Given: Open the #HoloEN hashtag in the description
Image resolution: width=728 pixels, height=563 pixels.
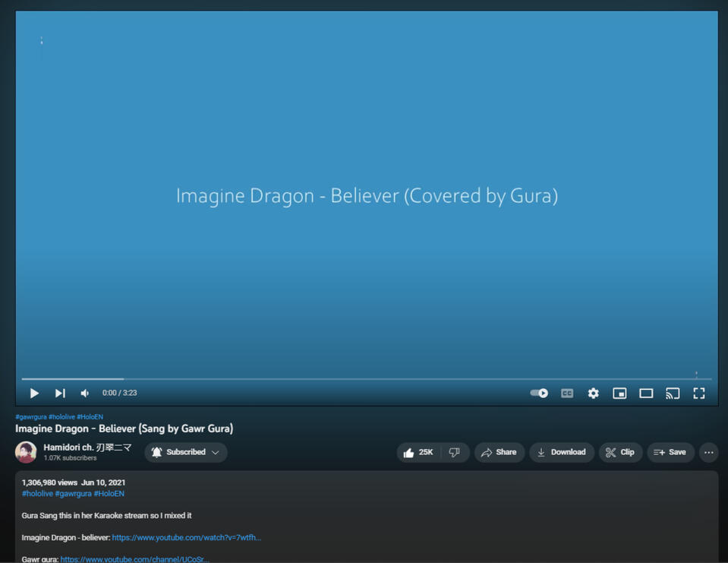Looking at the screenshot, I should (109, 493).
